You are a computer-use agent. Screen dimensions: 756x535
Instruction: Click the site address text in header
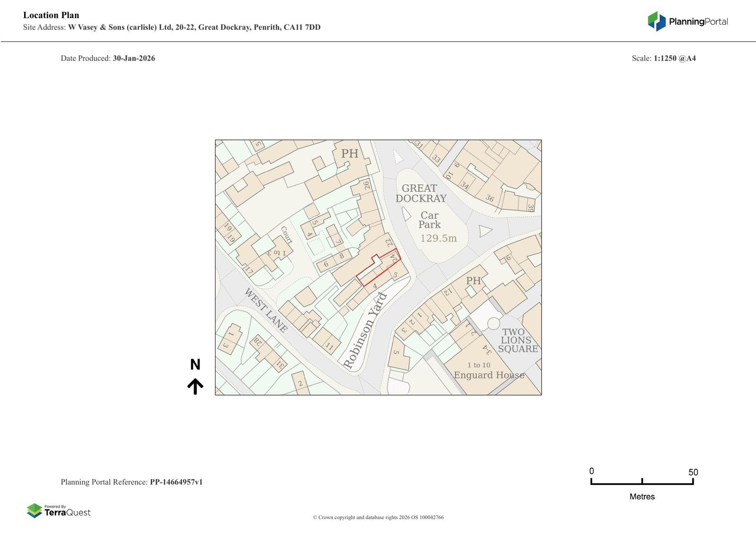[194, 27]
